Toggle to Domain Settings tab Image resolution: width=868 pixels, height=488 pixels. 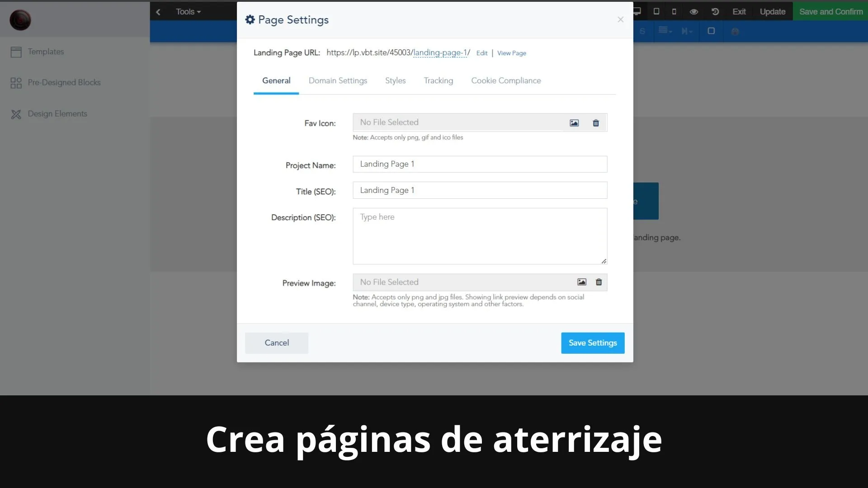click(337, 80)
